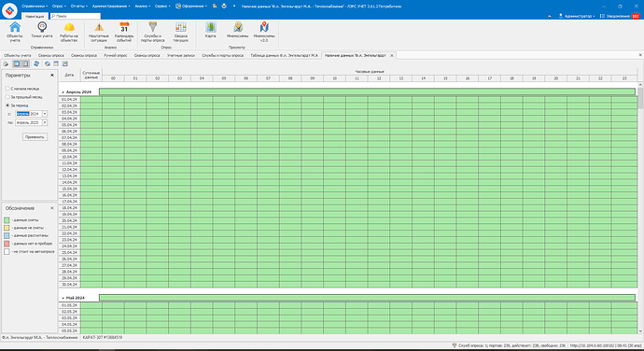Open Календарь событий icon
The width and height of the screenshot is (644, 351).
(124, 32)
